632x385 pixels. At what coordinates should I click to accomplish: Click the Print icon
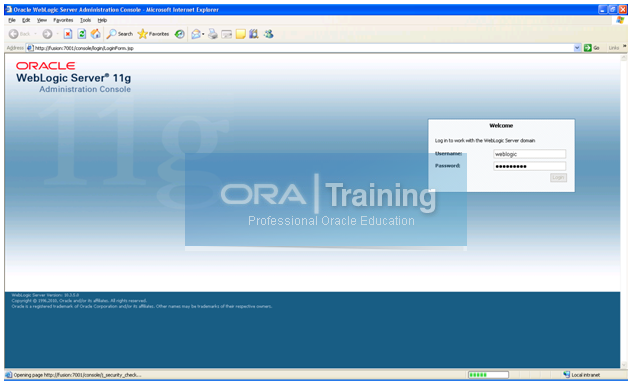[x=213, y=34]
